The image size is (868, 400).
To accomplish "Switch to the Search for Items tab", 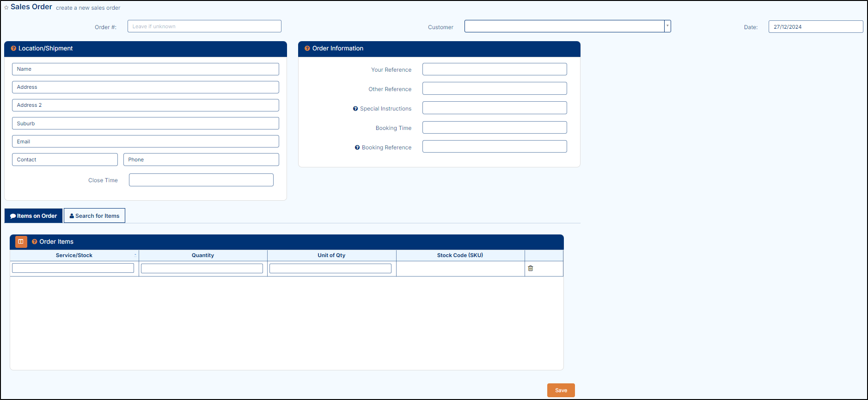I will [94, 216].
